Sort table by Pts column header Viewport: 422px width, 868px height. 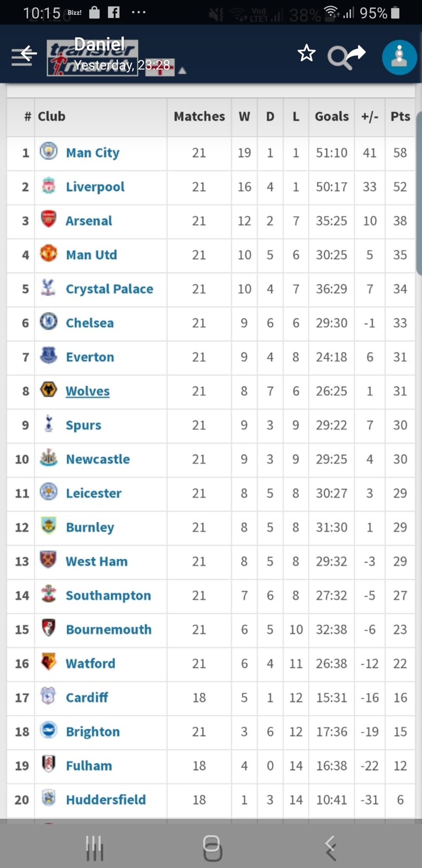click(400, 117)
